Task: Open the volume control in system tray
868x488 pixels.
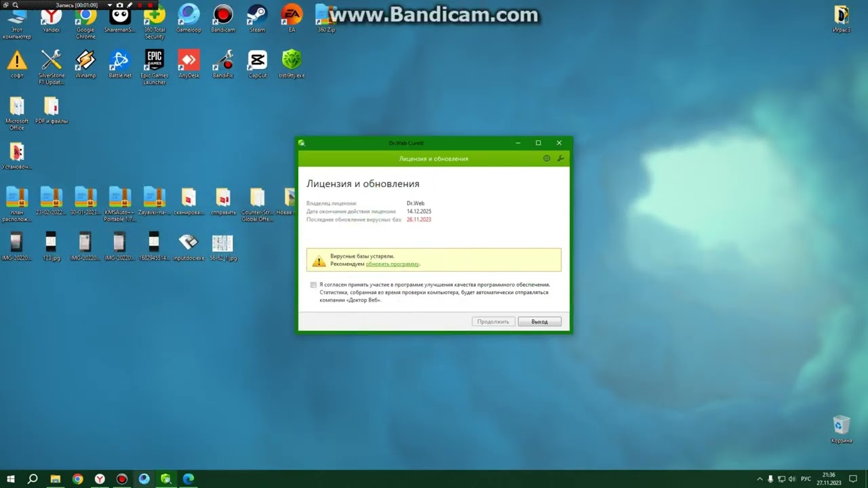Action: point(792,479)
